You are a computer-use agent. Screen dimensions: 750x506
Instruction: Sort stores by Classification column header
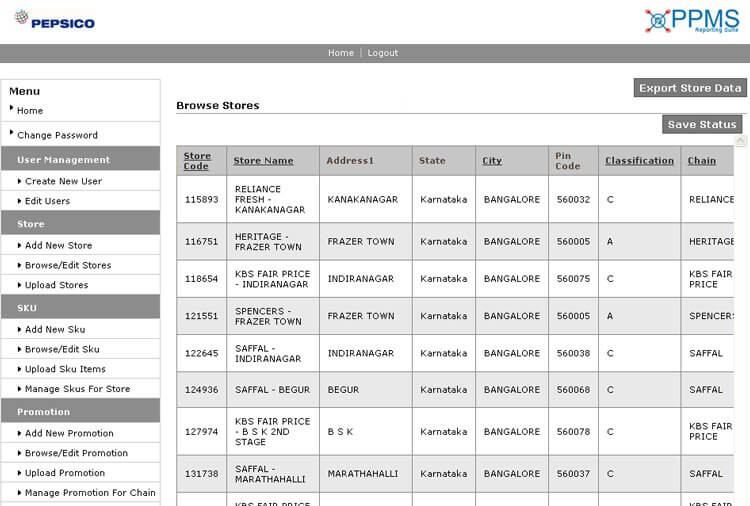[x=639, y=160]
